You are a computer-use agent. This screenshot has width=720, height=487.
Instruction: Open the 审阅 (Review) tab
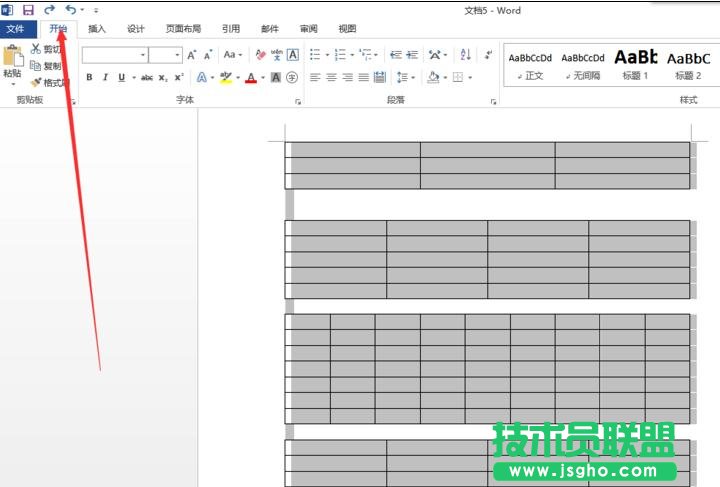309,29
